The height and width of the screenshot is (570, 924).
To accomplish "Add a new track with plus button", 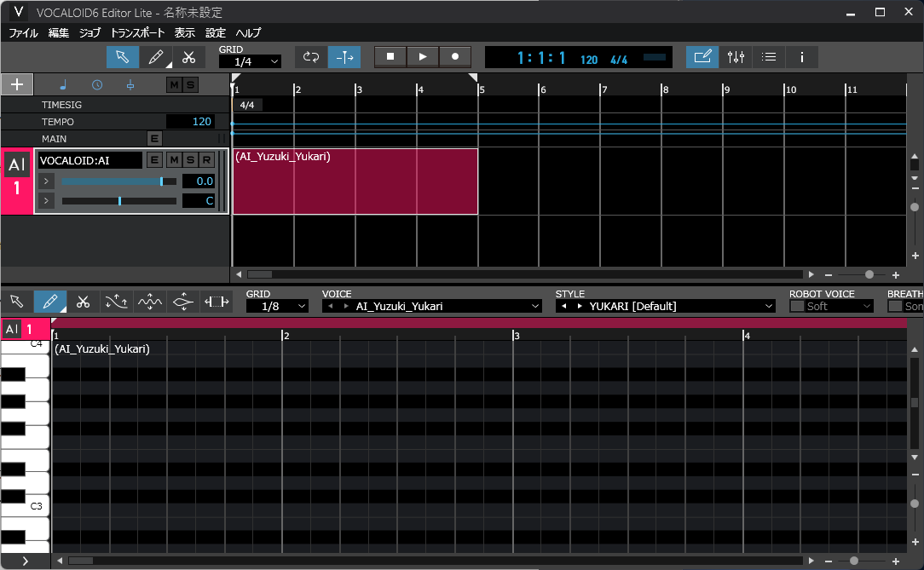I will coord(17,85).
